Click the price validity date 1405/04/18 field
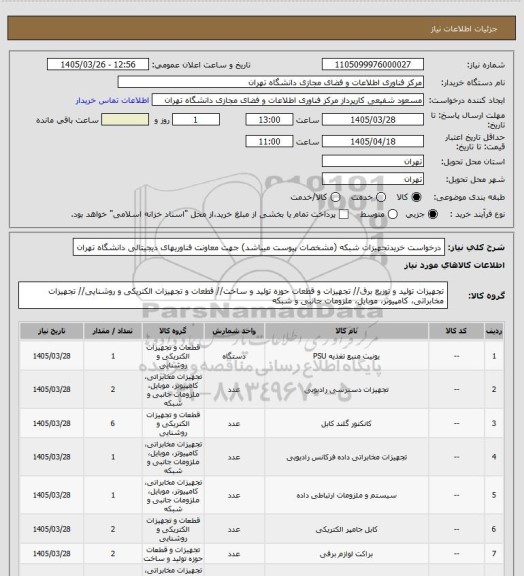 [x=373, y=141]
